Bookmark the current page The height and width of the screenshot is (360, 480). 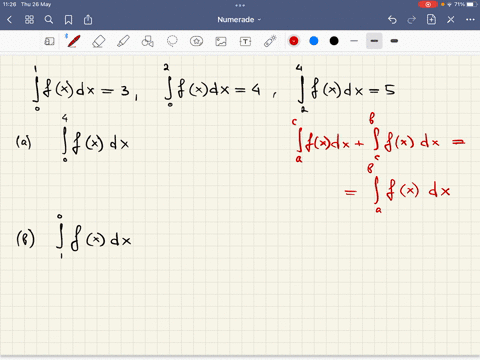pyautogui.click(x=68, y=20)
